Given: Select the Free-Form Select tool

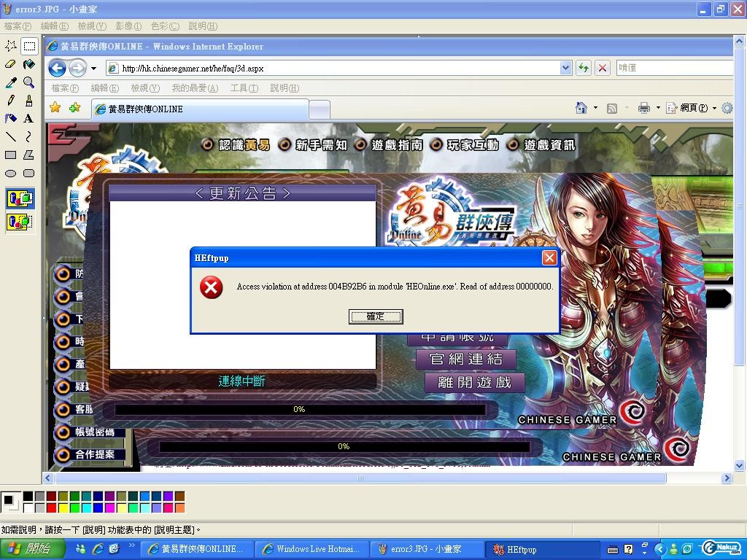Looking at the screenshot, I should (x=11, y=46).
